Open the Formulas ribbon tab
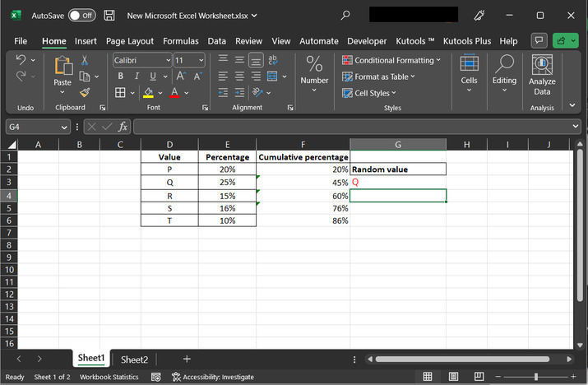588x385 pixels. pos(180,40)
